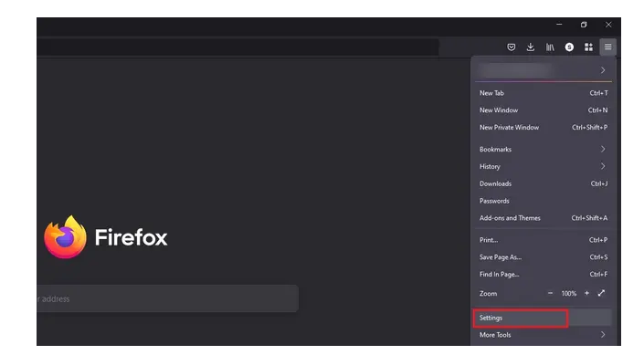644x355 pixels.
Task: Open Add-ons and Themes
Action: tap(543, 218)
